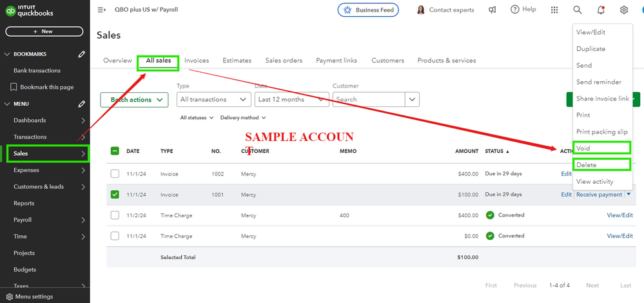Uncheck the box for invoice 1001
The image size is (644, 303).
click(x=115, y=195)
